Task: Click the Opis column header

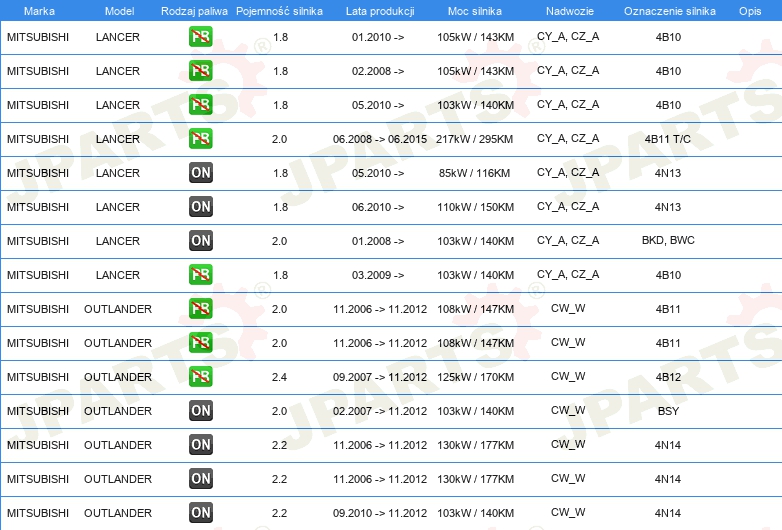Action: tap(750, 11)
